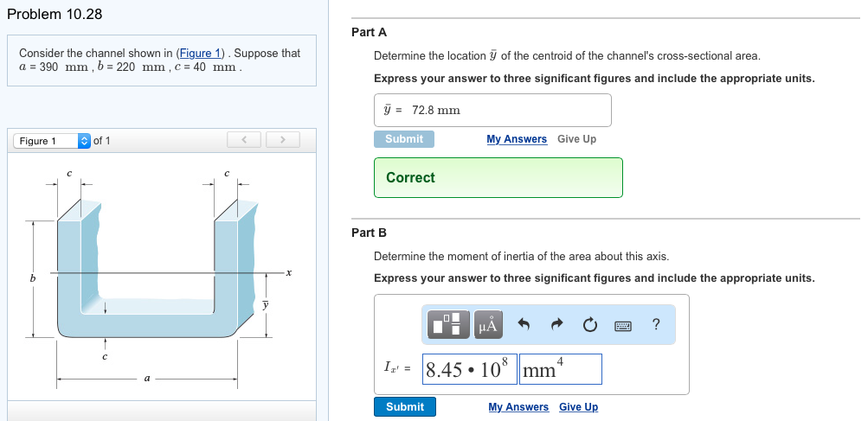
Task: Edit the mm^4 units field
Action: 560,369
